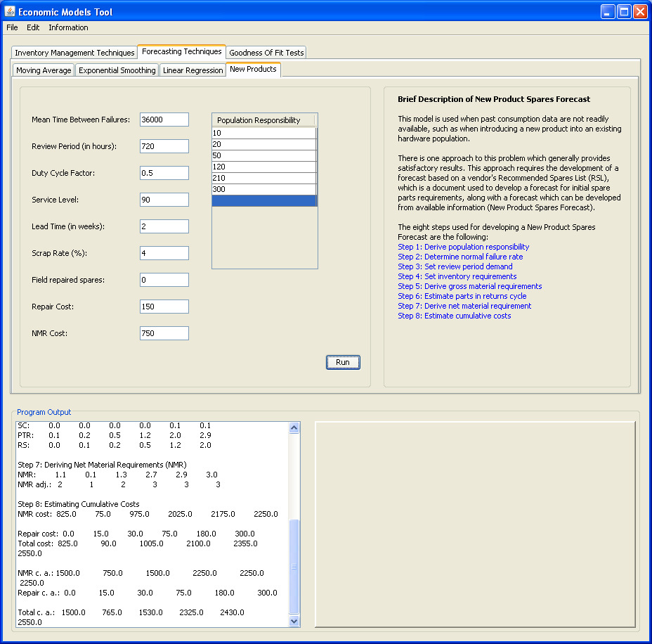Close the Economic Models Tool window
Viewport: 652px width, 644px height.
click(640, 12)
